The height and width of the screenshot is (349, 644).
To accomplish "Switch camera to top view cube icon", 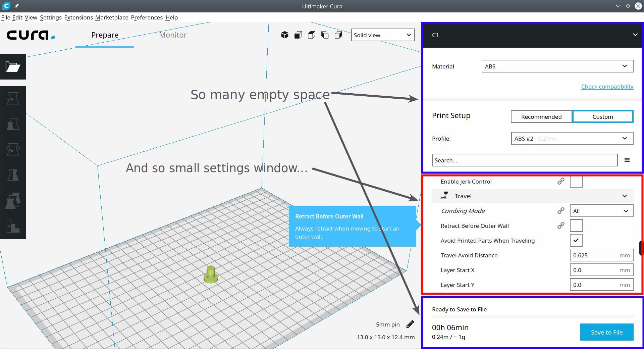I will click(x=312, y=35).
